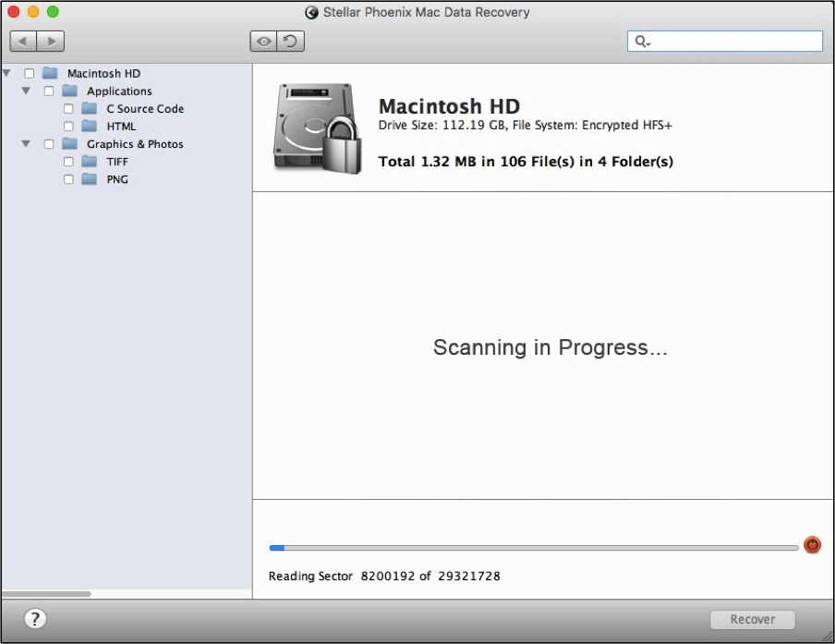835x644 pixels.
Task: Click the refresh/rescan circular arrow button
Action: [x=291, y=41]
